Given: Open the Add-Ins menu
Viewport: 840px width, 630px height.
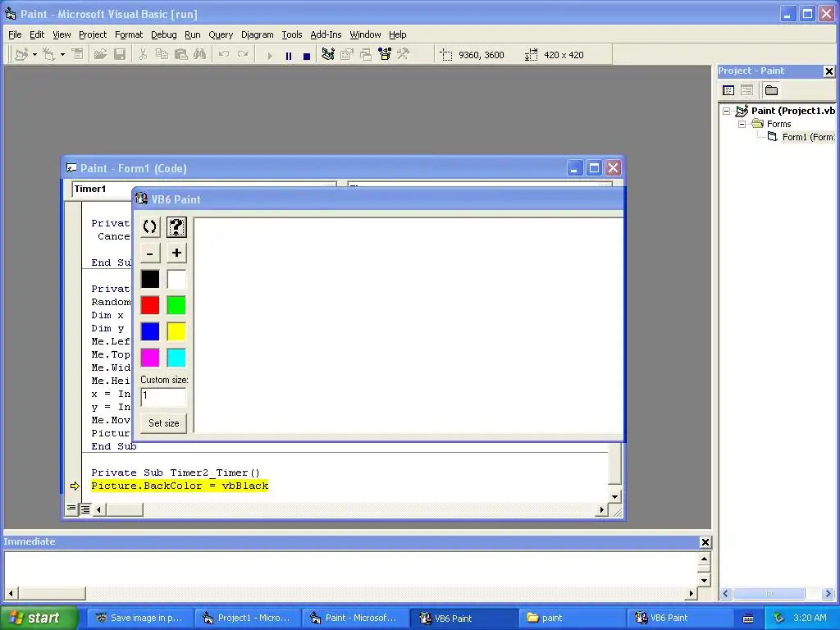Looking at the screenshot, I should (326, 34).
